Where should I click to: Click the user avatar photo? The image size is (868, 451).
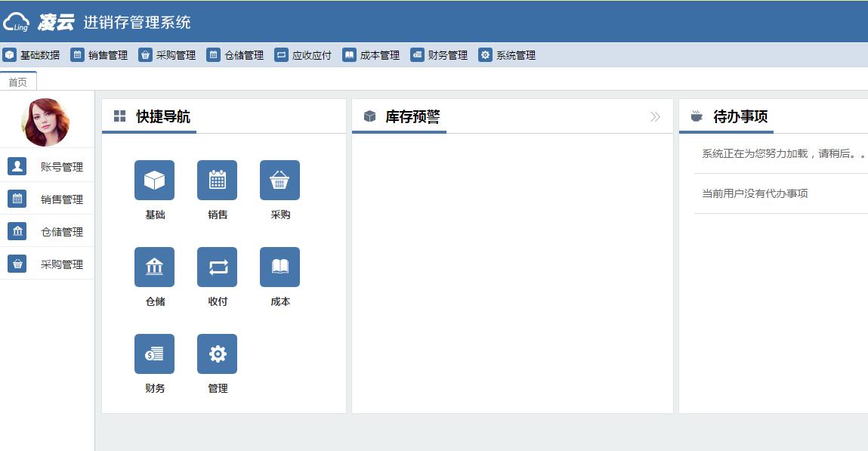pyautogui.click(x=45, y=122)
